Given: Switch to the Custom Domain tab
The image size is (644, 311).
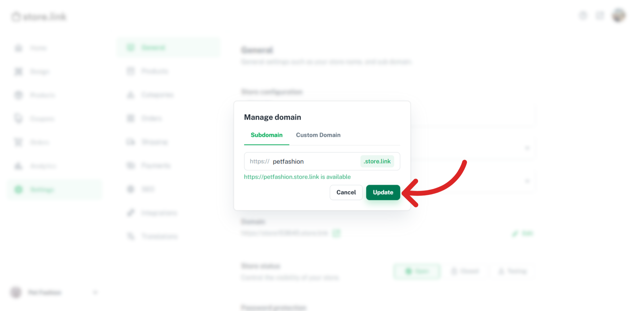Looking at the screenshot, I should coord(318,135).
